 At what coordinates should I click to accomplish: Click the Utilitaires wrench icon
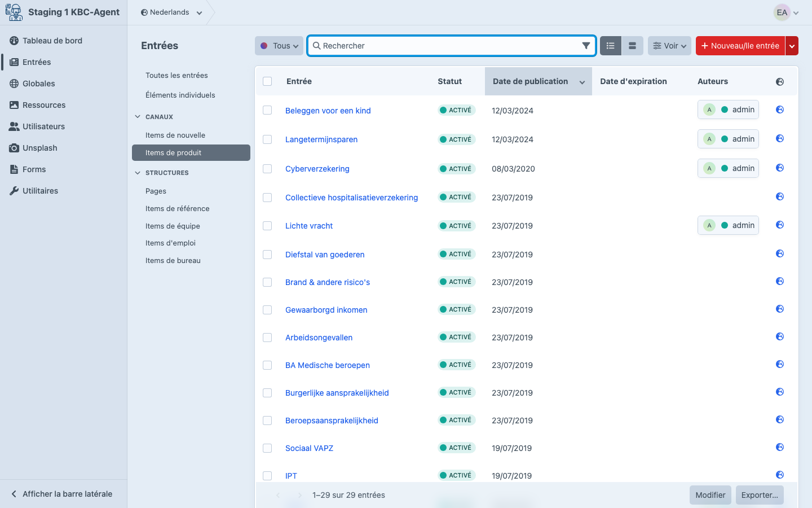click(14, 191)
